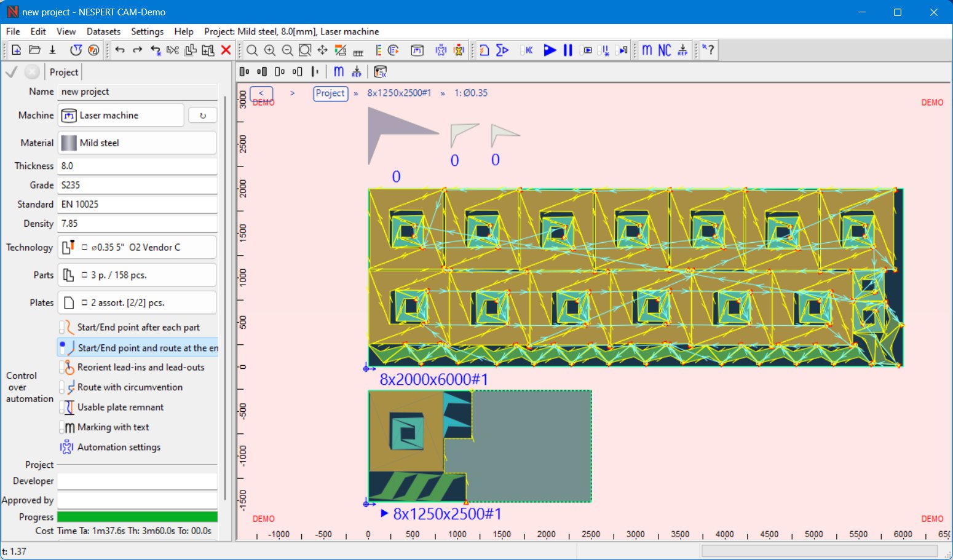Toggle Route with circumvention option

tap(121, 387)
